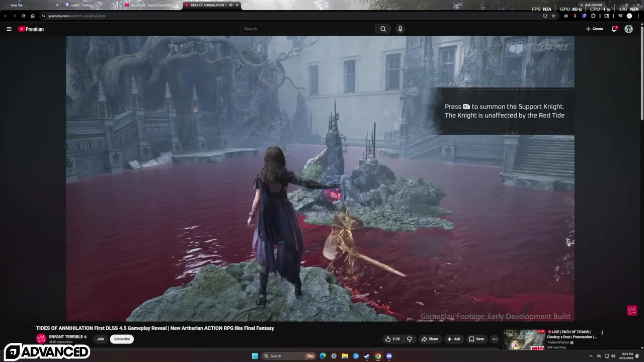644x362 pixels.
Task: View site information icon in address bar
Action: pyautogui.click(x=43, y=16)
